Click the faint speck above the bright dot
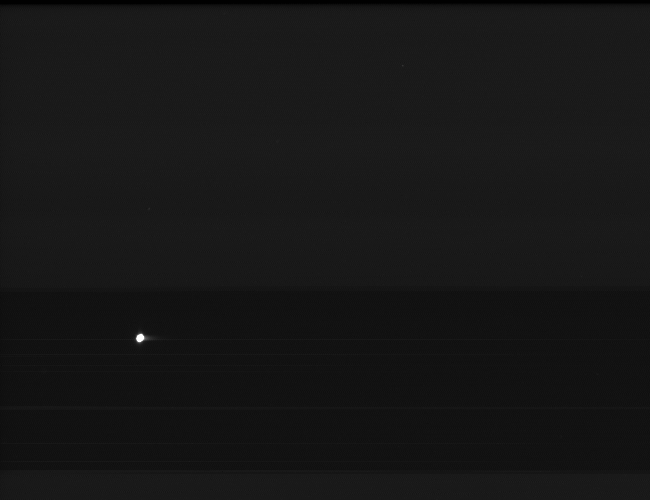Image resolution: width=650 pixels, height=500 pixels. [149, 209]
